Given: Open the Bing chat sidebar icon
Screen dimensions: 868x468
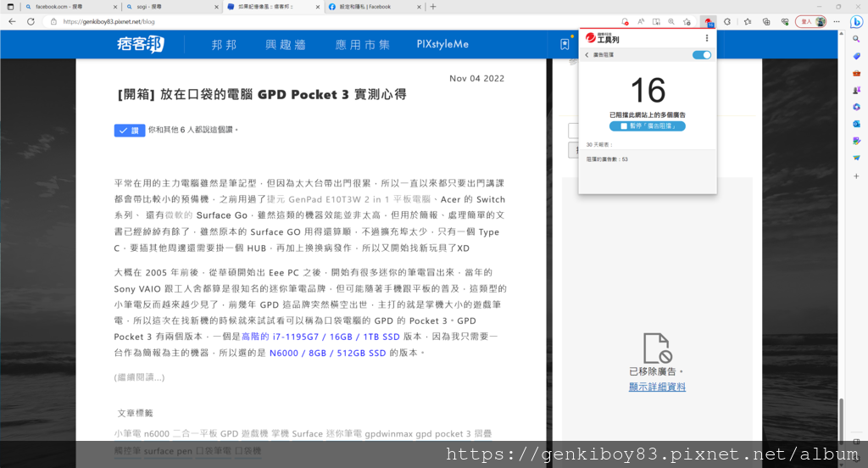Looking at the screenshot, I should [x=856, y=21].
